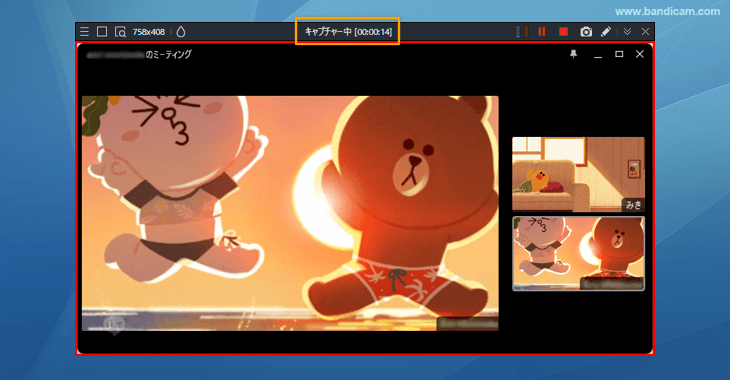This screenshot has width=730, height=380.
Task: Select the rectangle area mode icon
Action: pyautogui.click(x=102, y=32)
